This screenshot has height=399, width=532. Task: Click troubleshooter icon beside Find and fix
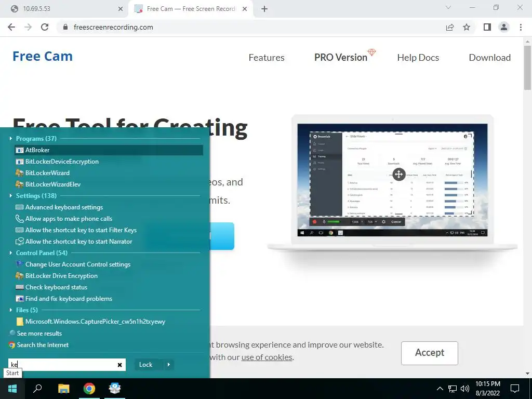coord(20,299)
